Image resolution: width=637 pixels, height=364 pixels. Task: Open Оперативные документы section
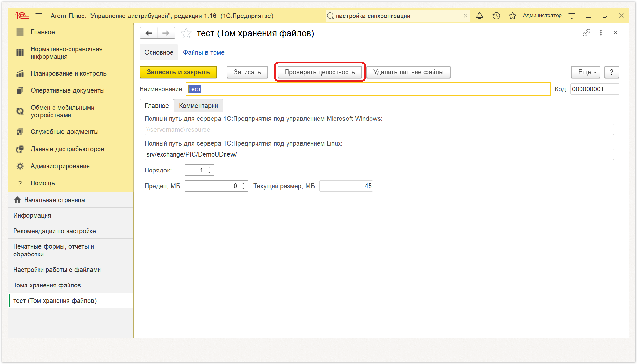[71, 90]
